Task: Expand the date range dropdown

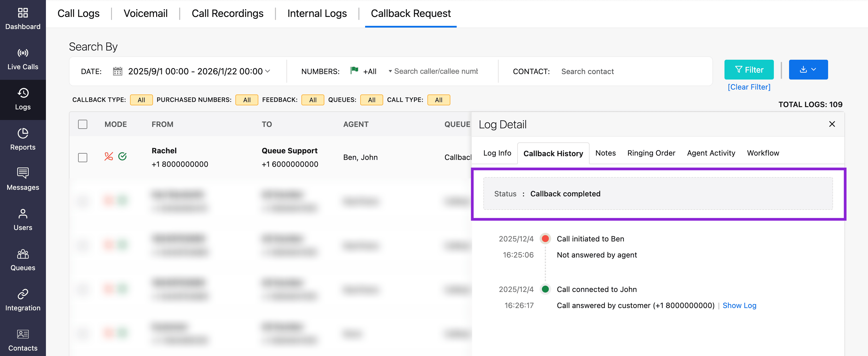Action: (268, 71)
